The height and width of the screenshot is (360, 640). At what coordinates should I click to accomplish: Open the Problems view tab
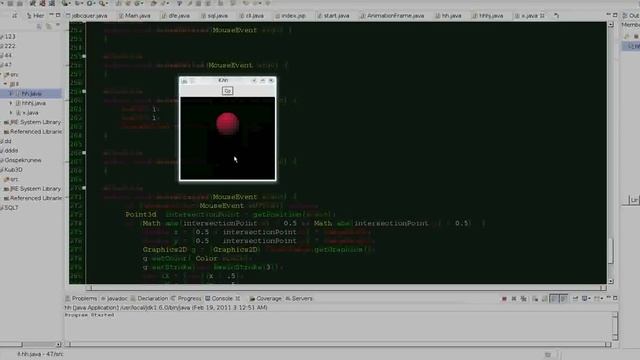[81, 298]
